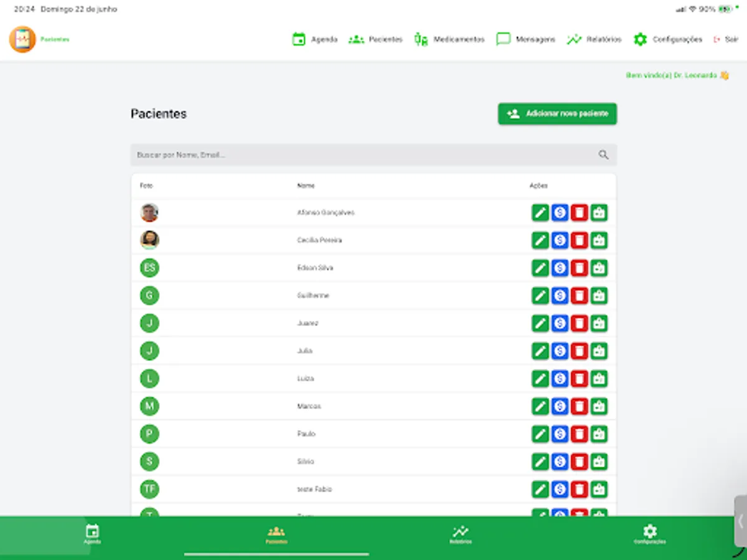Click the TF avatar for teste Fabio
Screen dimensions: 747x560
[149, 489]
